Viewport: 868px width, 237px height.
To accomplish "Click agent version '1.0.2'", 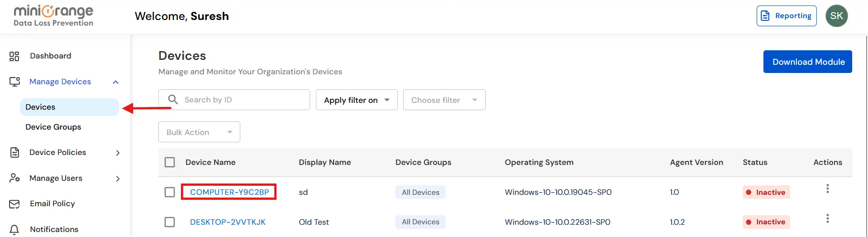I will pos(677,222).
